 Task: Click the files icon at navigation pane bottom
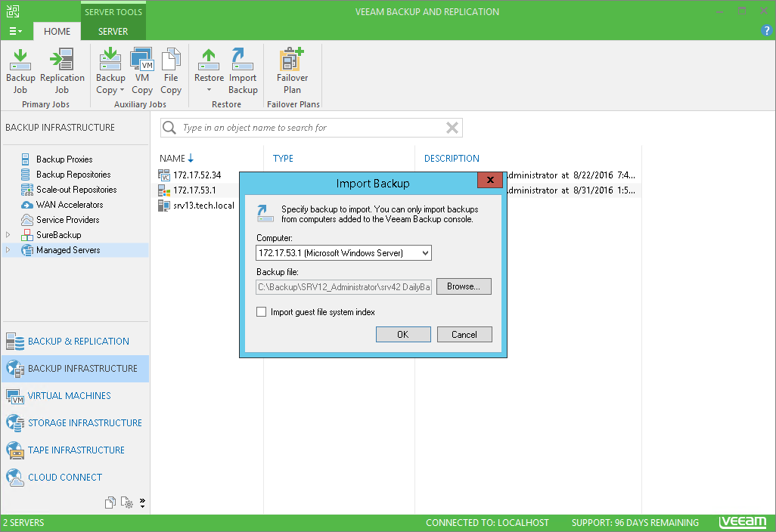110,503
